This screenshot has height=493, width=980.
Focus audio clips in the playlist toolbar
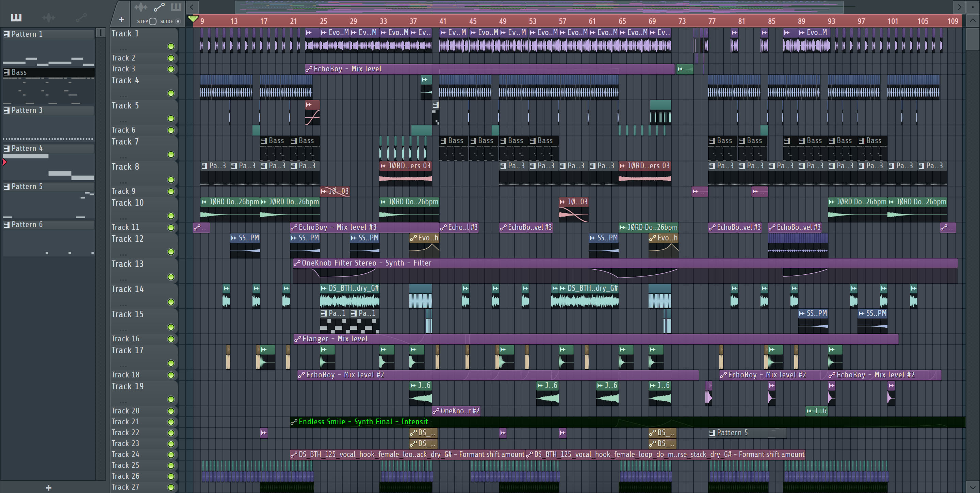(141, 7)
